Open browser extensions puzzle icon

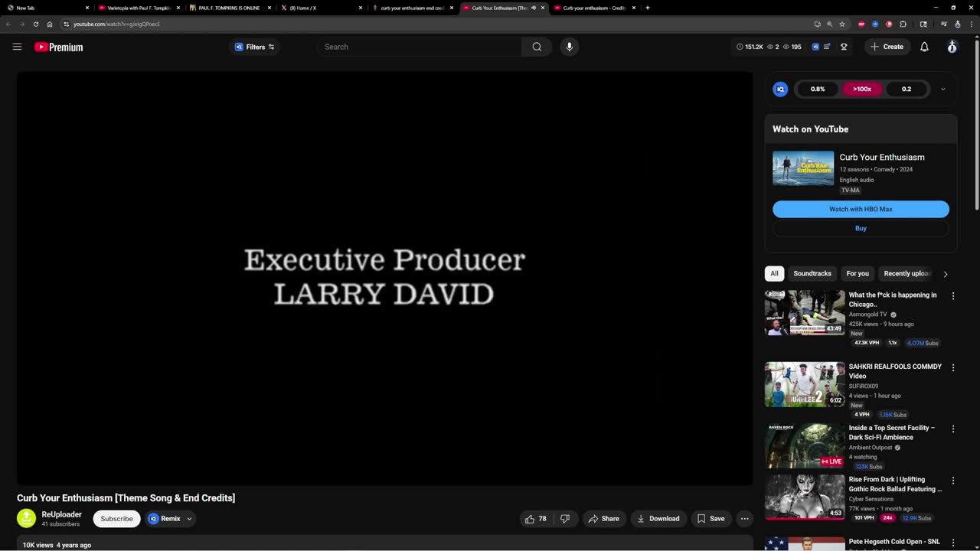pos(903,24)
